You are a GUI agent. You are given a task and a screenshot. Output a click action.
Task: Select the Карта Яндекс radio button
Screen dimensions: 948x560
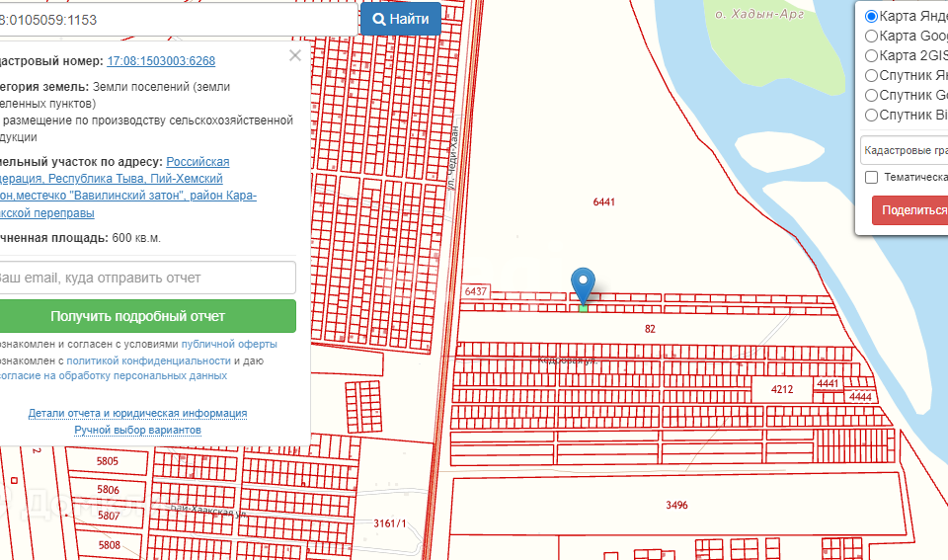[x=871, y=17]
